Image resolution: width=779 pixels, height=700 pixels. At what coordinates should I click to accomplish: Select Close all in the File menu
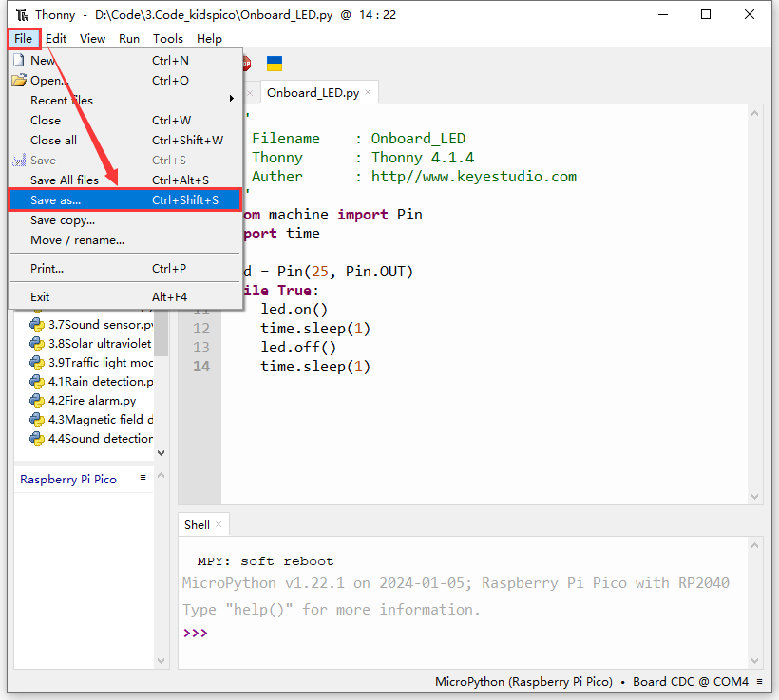[x=125, y=141]
